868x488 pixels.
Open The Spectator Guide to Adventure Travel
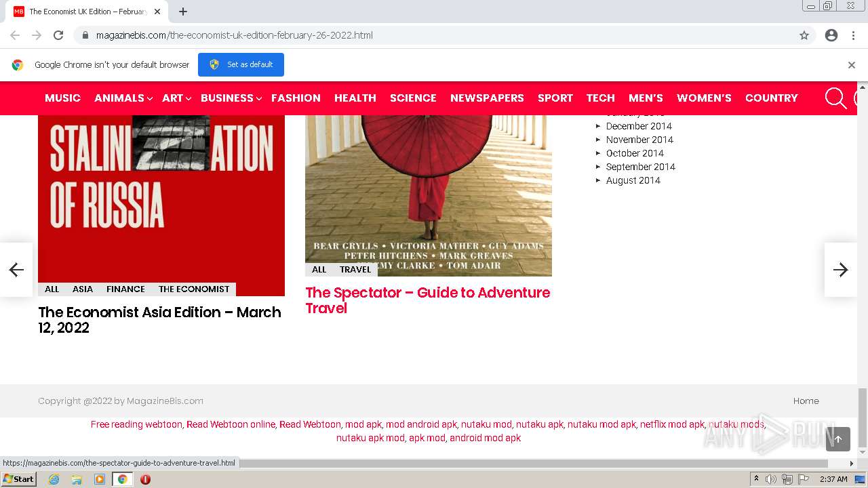[x=428, y=300]
